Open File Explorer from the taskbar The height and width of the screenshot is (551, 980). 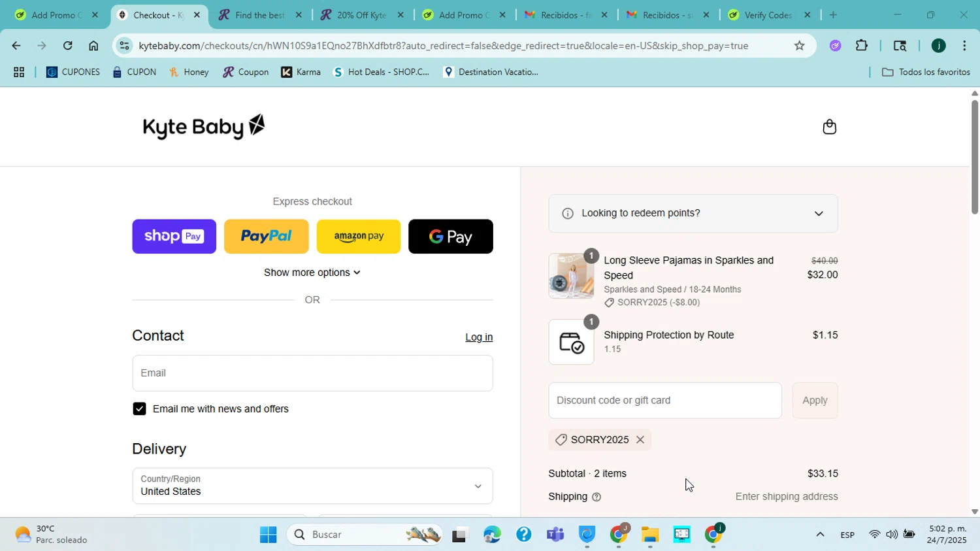(x=650, y=535)
